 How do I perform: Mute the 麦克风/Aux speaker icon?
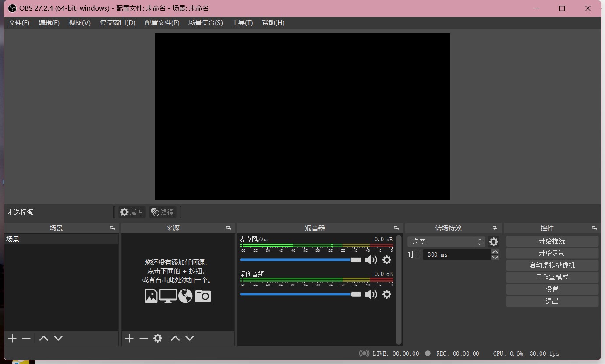coord(371,260)
